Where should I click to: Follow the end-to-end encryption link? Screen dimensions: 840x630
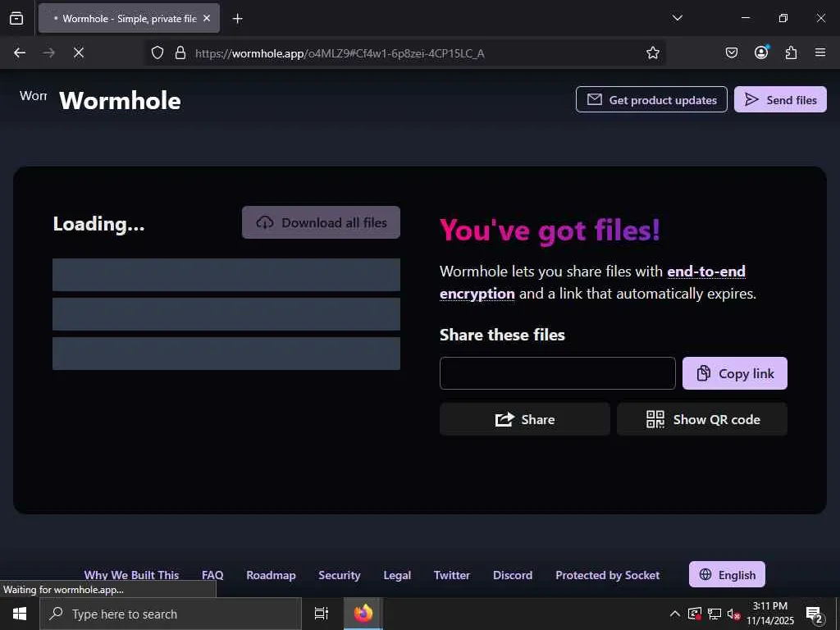coord(592,282)
